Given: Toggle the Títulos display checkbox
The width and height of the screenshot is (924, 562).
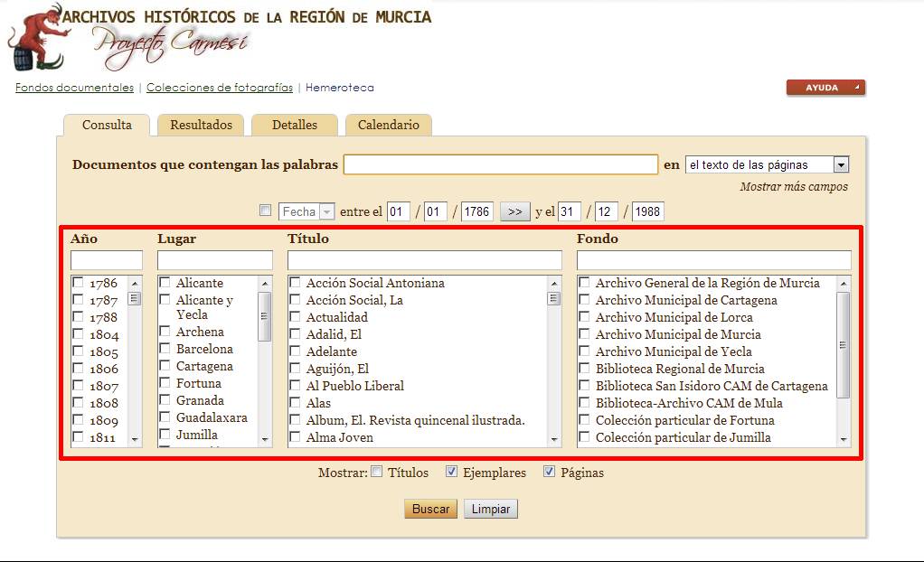Looking at the screenshot, I should (x=376, y=472).
